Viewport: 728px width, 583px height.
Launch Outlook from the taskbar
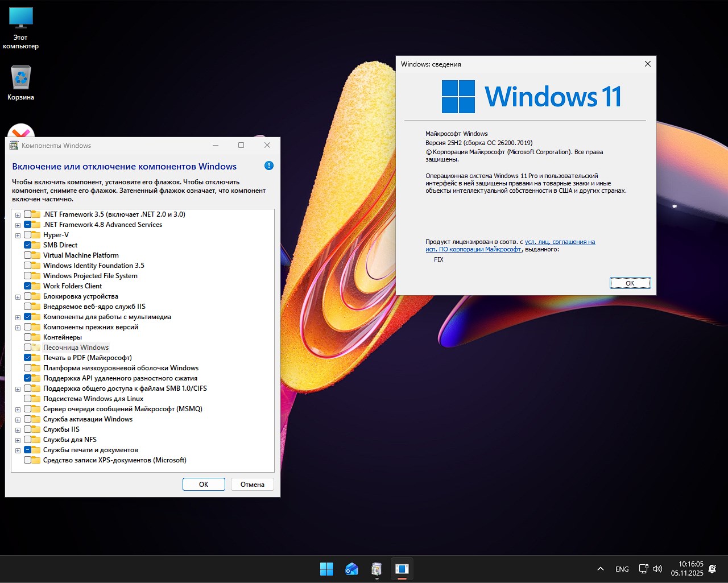click(352, 569)
